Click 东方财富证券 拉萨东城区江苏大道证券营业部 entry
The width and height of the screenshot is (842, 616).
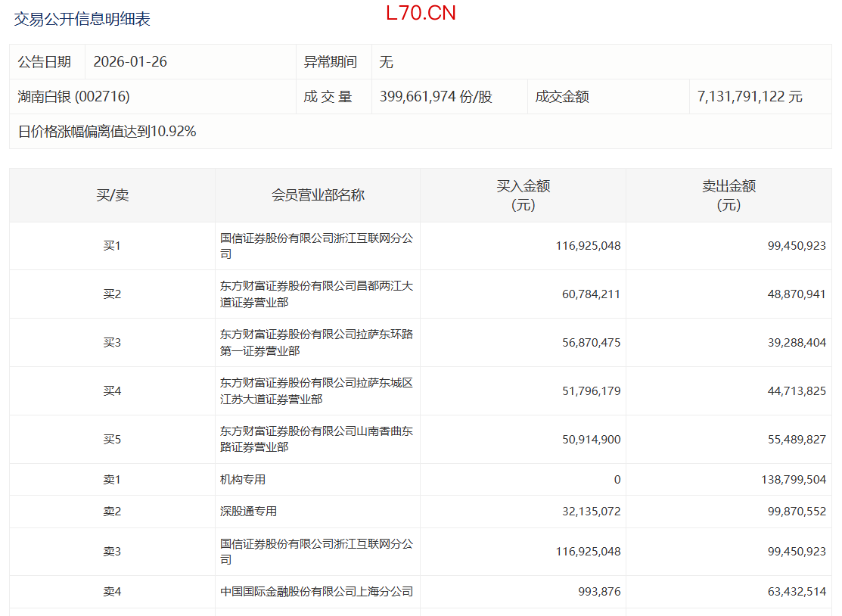[x=316, y=391]
